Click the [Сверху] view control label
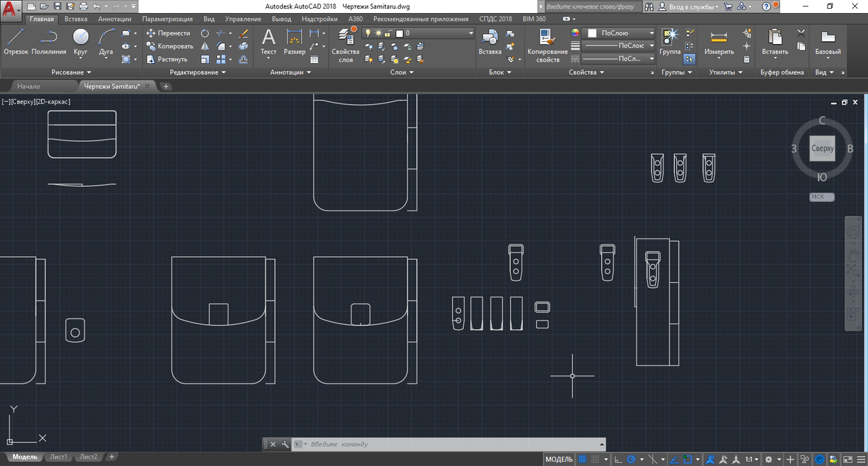 [x=22, y=102]
